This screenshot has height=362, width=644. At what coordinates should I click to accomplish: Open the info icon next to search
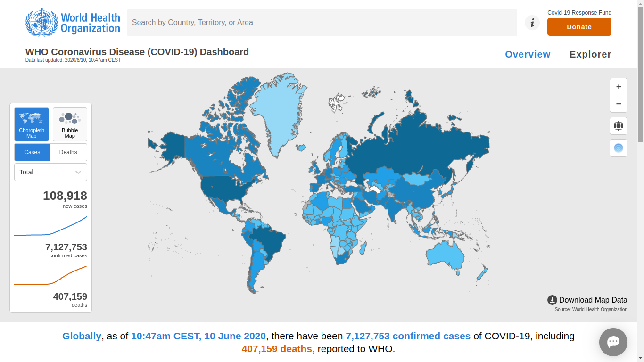(532, 23)
